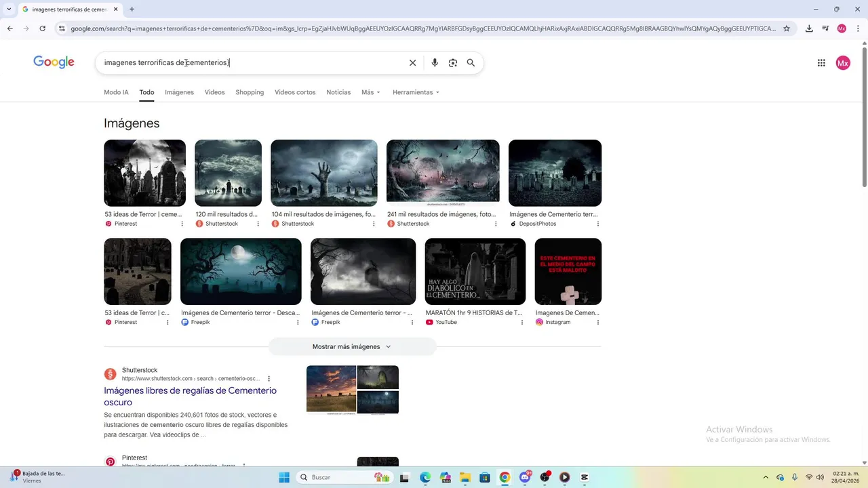Open the zombie hand graveyard thumbnail
Viewport: 868px width, 488px height.
tap(324, 173)
